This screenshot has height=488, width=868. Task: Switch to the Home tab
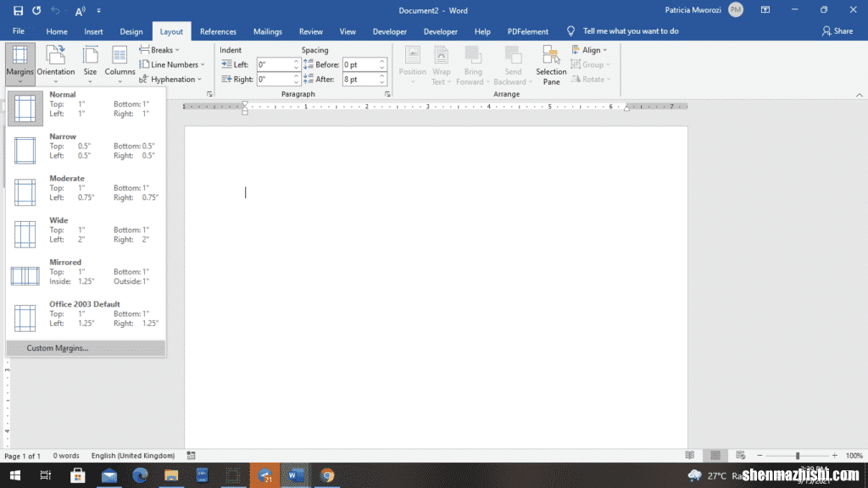pyautogui.click(x=57, y=31)
